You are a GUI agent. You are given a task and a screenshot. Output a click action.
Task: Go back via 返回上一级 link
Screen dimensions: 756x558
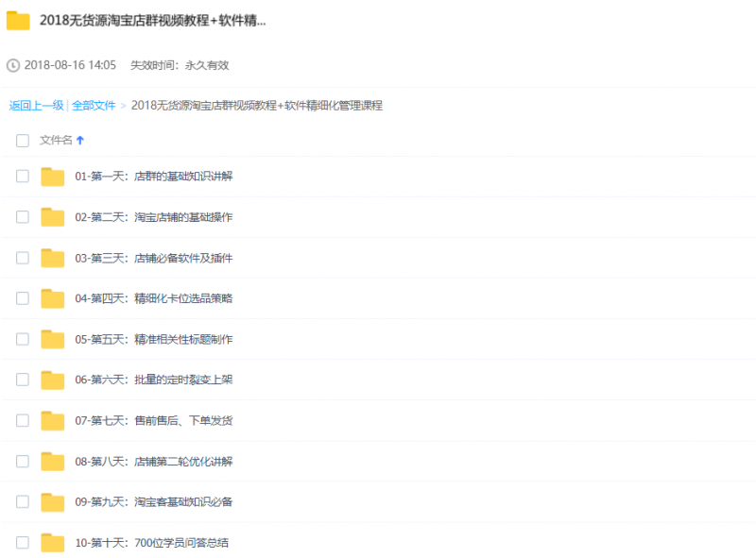click(36, 106)
